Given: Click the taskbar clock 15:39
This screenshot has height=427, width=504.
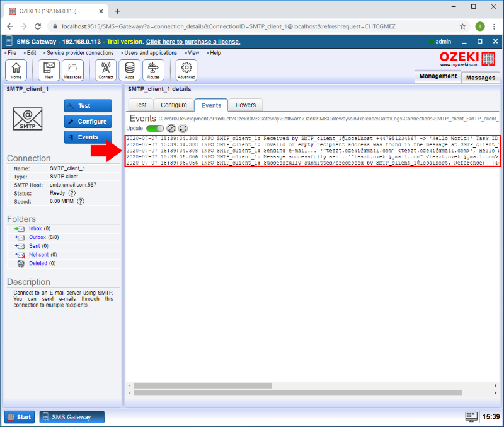Looking at the screenshot, I should tap(491, 417).
